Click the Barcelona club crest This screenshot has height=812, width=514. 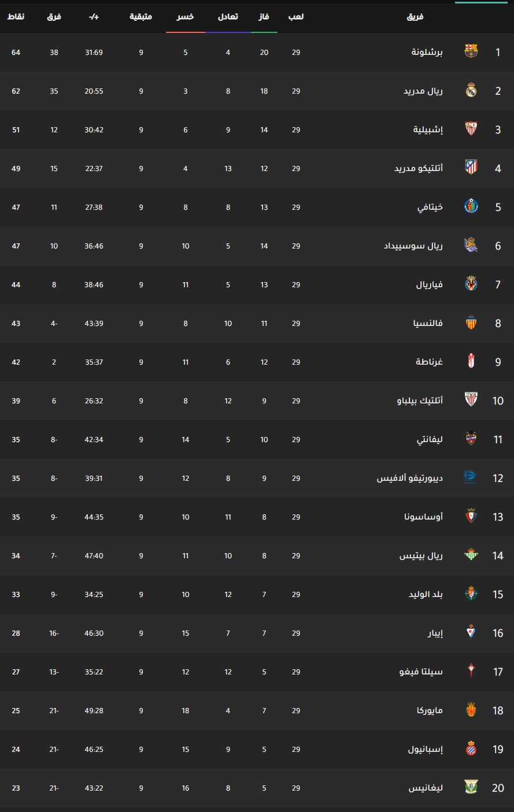click(x=471, y=52)
